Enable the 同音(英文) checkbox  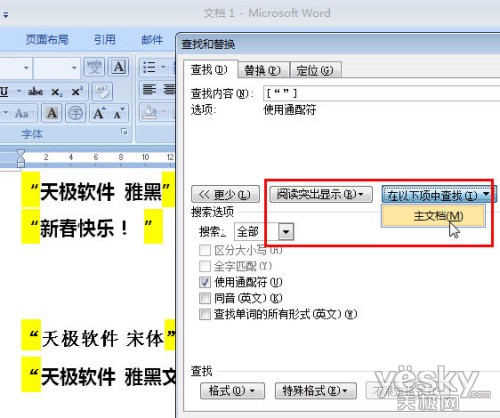pyautogui.click(x=205, y=298)
